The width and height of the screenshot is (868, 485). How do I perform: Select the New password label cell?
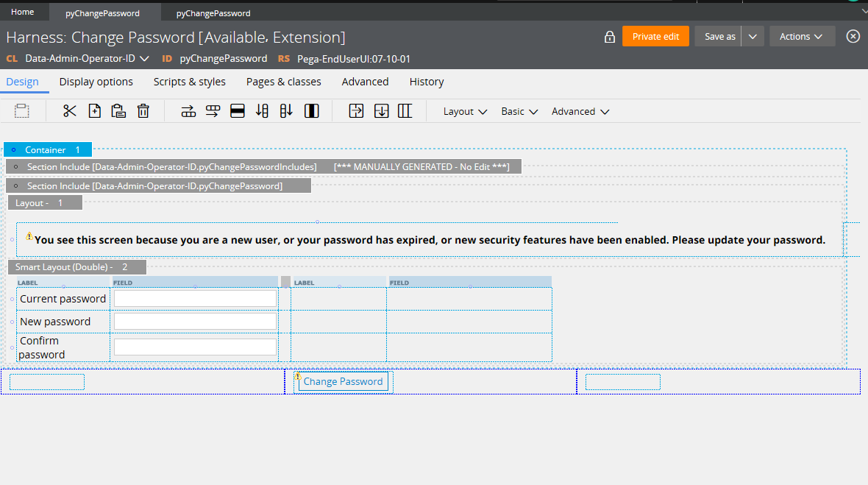point(63,322)
